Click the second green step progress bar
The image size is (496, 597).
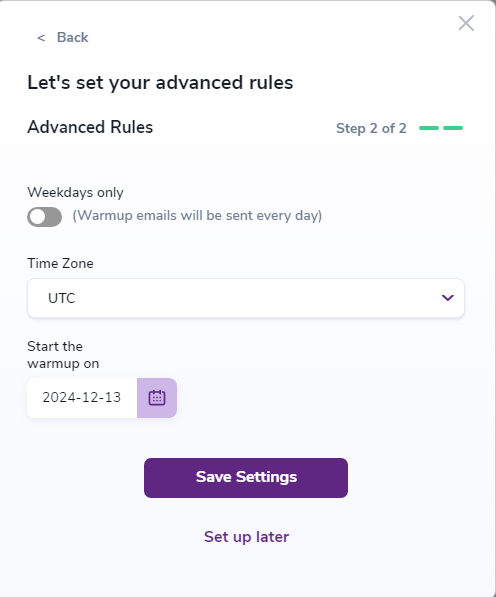click(453, 128)
